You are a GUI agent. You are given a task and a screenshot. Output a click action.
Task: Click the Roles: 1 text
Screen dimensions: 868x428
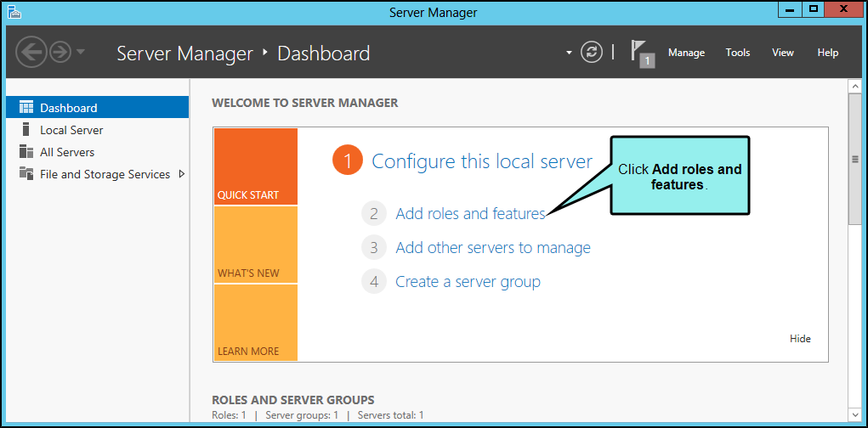(x=230, y=414)
